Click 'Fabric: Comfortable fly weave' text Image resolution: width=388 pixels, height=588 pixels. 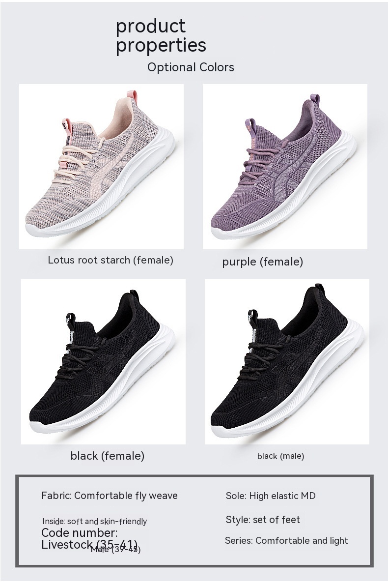coord(110,496)
